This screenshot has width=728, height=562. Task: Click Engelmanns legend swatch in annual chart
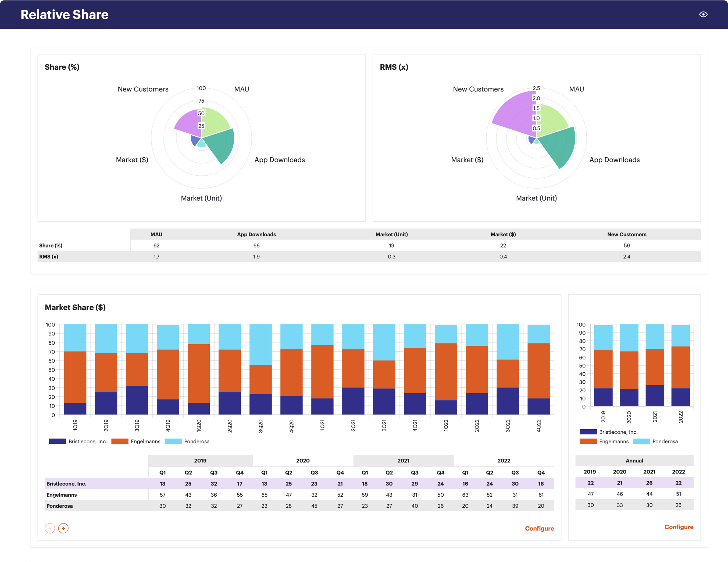[x=588, y=441]
